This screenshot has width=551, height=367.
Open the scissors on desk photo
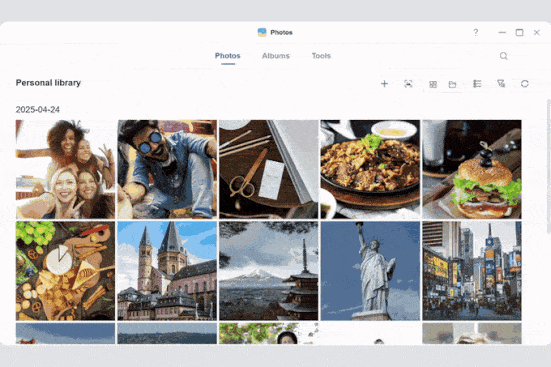pos(269,169)
